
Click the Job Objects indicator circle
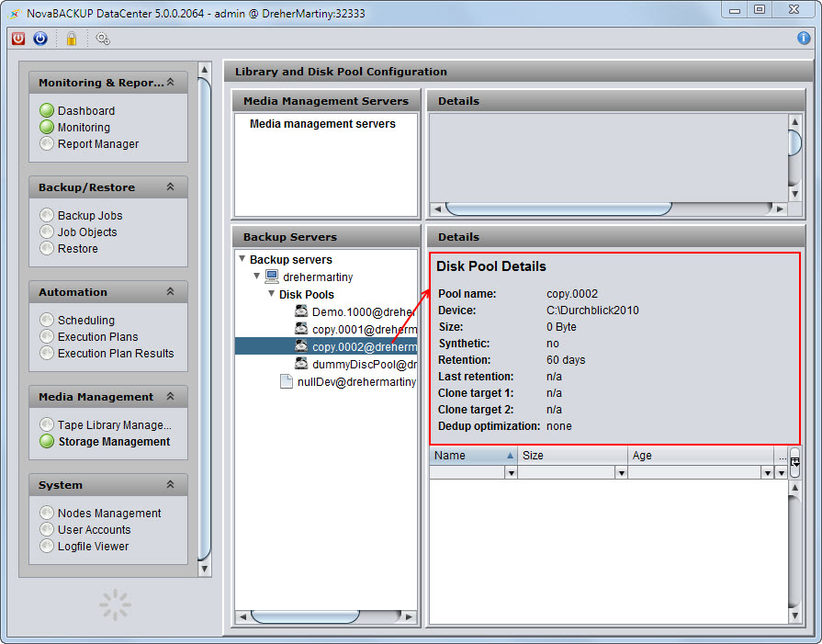pyautogui.click(x=47, y=232)
